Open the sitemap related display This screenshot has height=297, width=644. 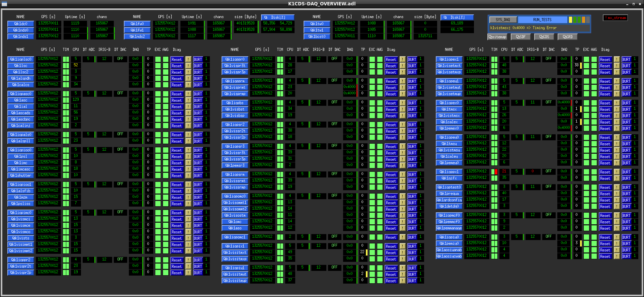click(497, 37)
